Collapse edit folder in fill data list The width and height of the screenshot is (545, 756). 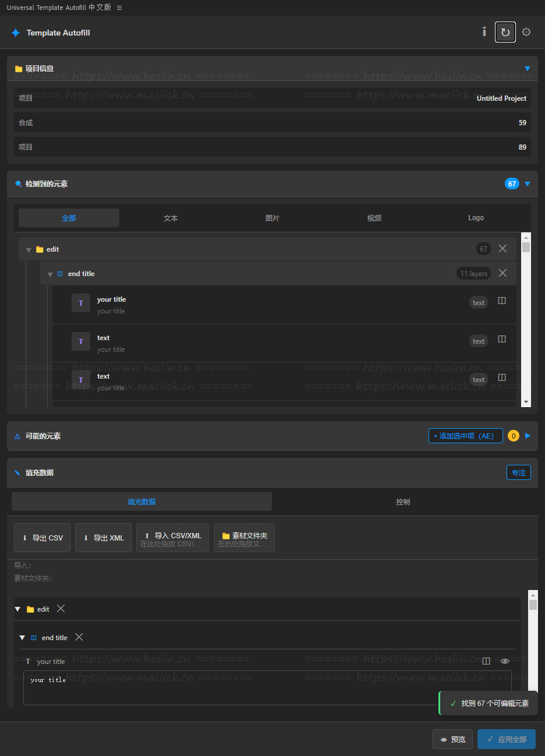pyautogui.click(x=17, y=609)
